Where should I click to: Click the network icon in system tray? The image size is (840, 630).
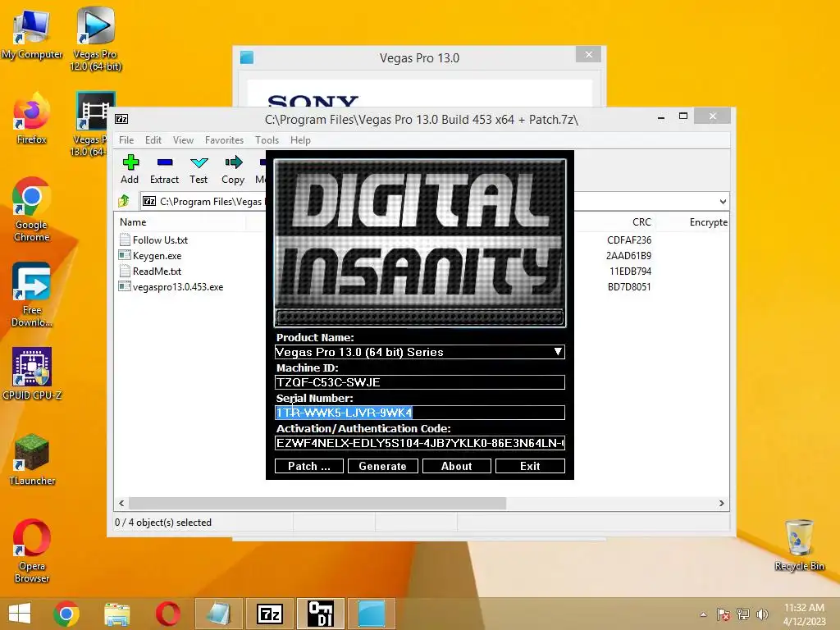pos(743,614)
